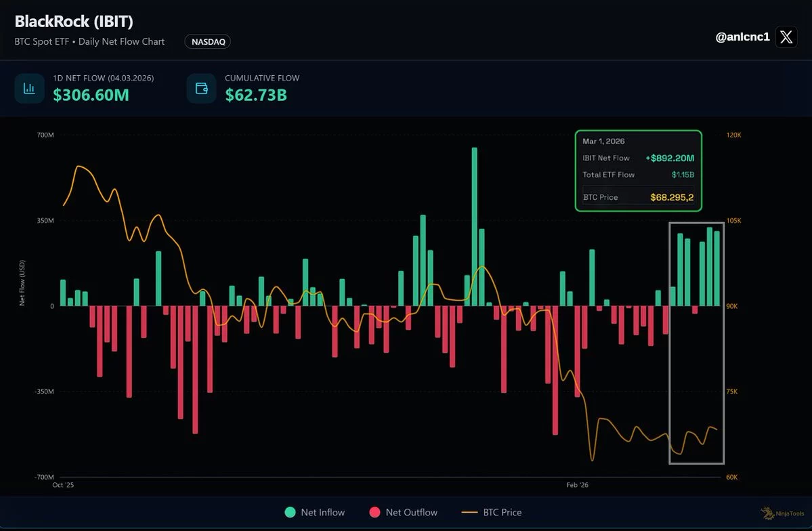Click the 120K right price axis label
Viewport: 812px width, 531px height.
(x=733, y=135)
